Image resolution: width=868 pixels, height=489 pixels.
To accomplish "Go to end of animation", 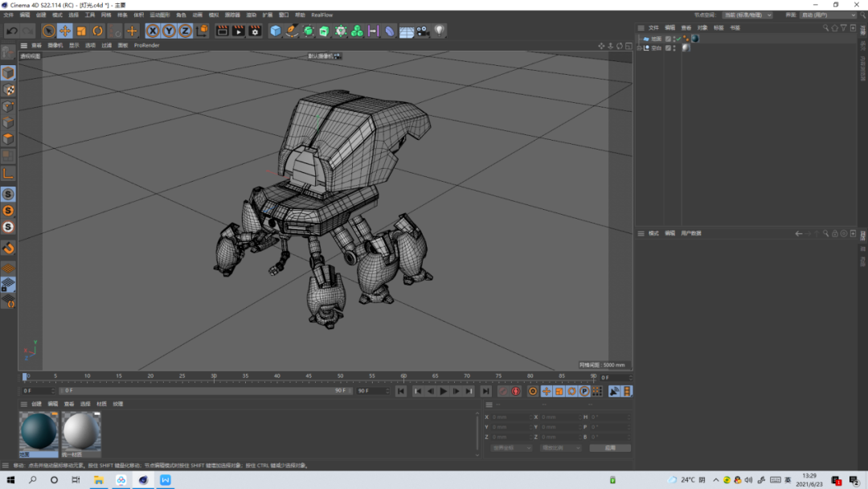I will (485, 392).
